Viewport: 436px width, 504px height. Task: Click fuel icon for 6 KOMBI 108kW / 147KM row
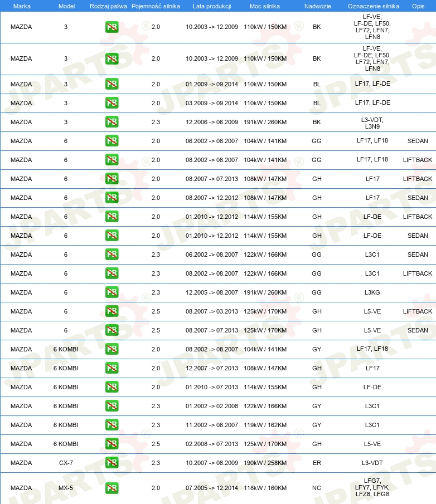pyautogui.click(x=112, y=368)
